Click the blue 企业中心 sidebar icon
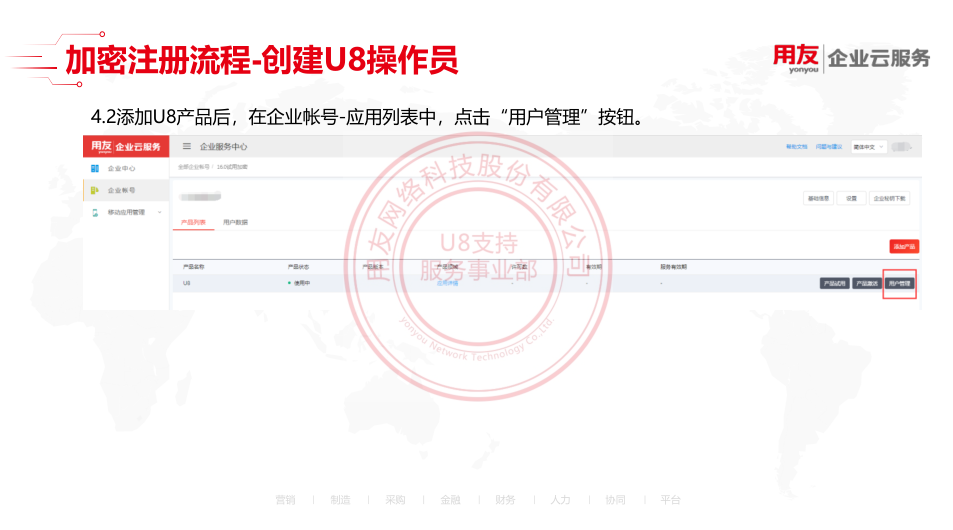Viewport: 953px width, 530px height. 95,168
